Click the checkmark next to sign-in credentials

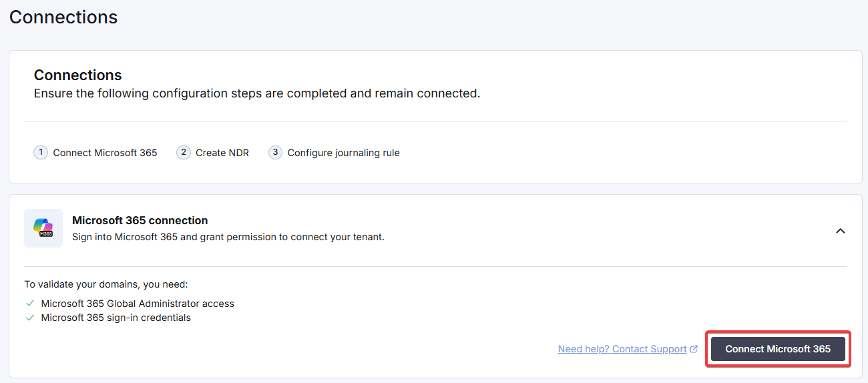[30, 318]
